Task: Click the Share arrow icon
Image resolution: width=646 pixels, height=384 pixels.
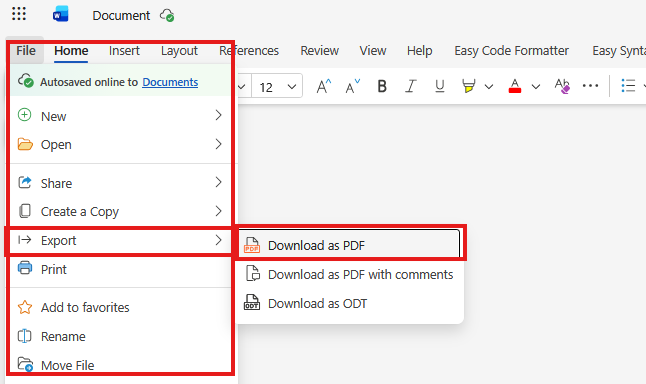Action: (x=25, y=182)
